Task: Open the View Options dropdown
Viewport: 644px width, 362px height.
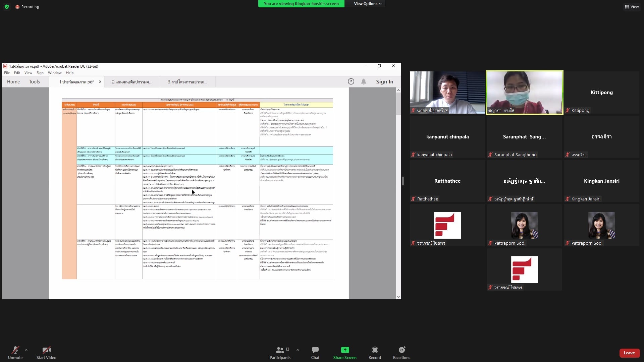Action: pos(368,4)
